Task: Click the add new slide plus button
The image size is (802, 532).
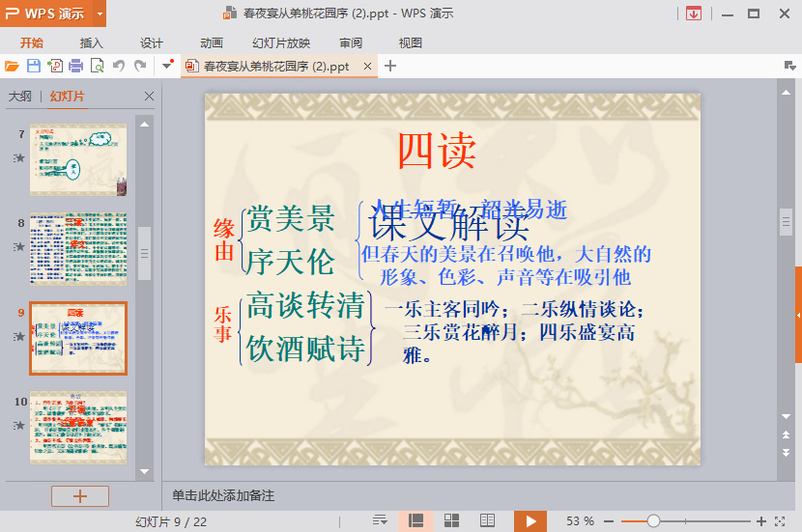Action: [80, 495]
